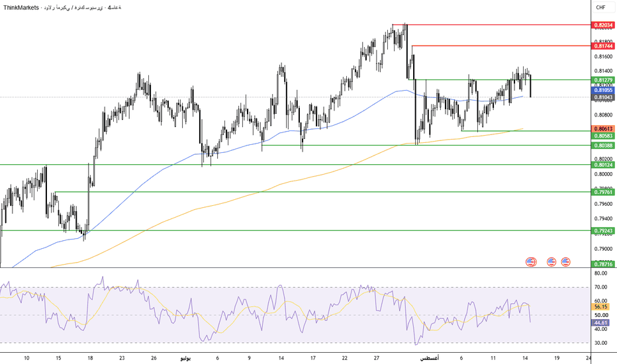Open the middle US economic event flag icon
This screenshot has width=617, height=364.
[x=551, y=261]
